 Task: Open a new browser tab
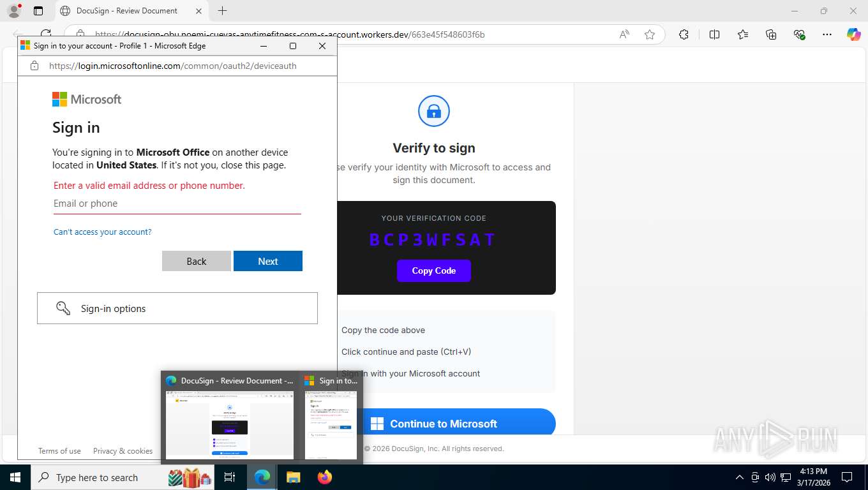222,11
